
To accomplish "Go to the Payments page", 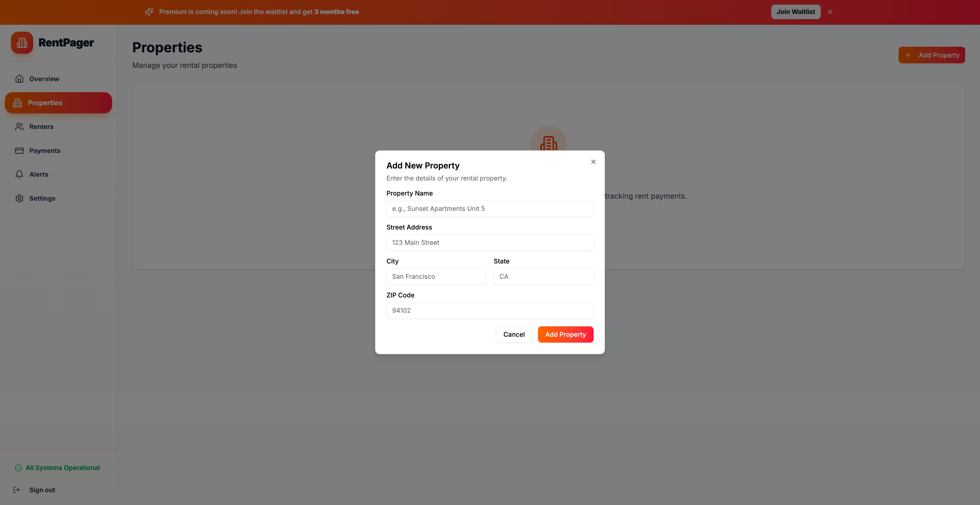I will pos(44,151).
